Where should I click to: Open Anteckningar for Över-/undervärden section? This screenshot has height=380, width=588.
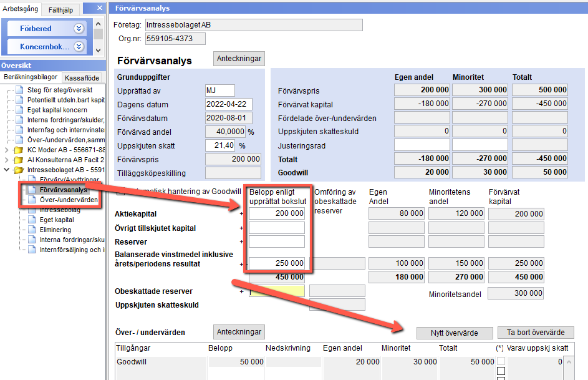pos(239,331)
